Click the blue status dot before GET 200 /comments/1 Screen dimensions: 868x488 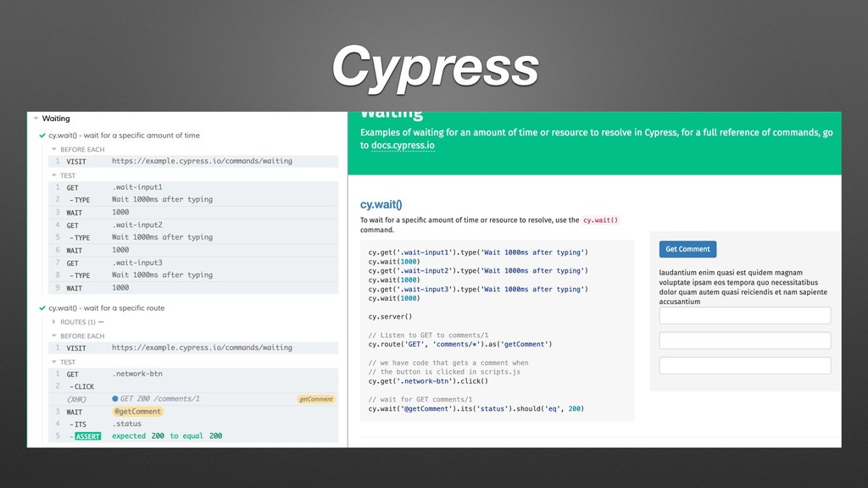click(x=115, y=399)
